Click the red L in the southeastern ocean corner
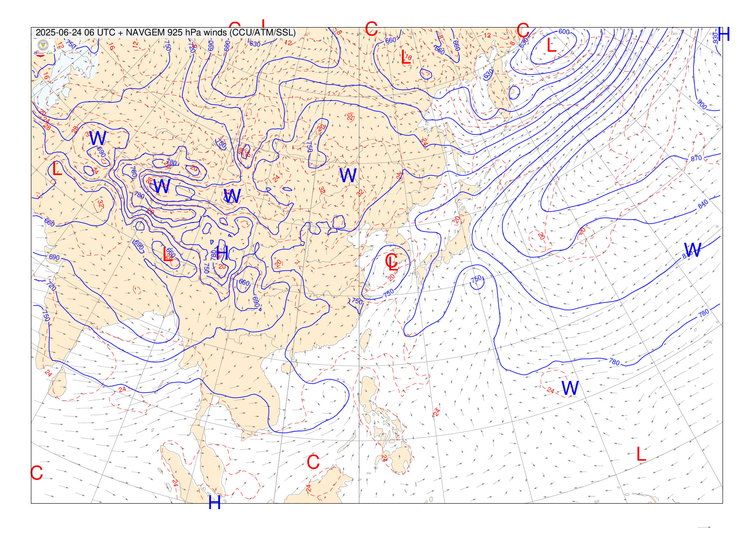 tap(641, 454)
